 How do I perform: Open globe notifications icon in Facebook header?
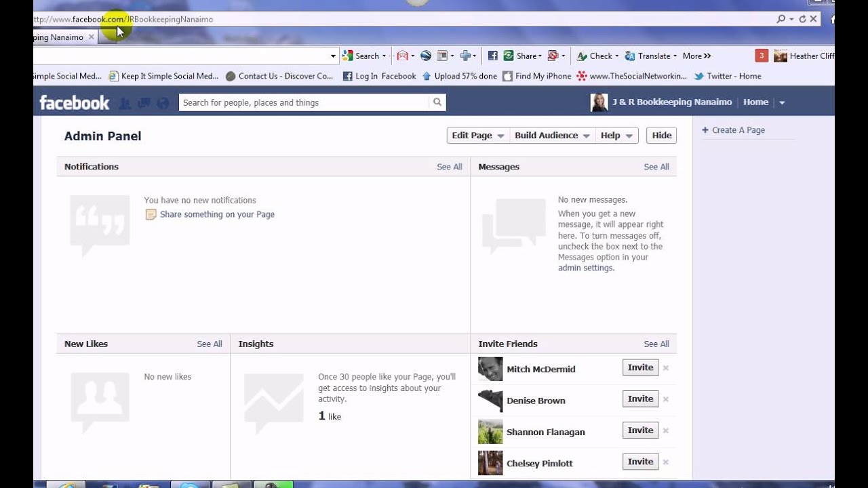pyautogui.click(x=163, y=103)
